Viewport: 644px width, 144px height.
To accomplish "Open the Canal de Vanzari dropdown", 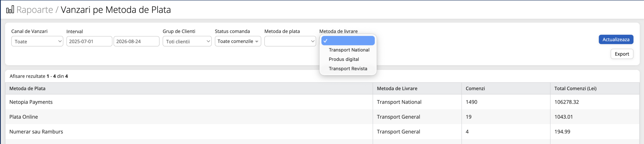I will pyautogui.click(x=37, y=41).
